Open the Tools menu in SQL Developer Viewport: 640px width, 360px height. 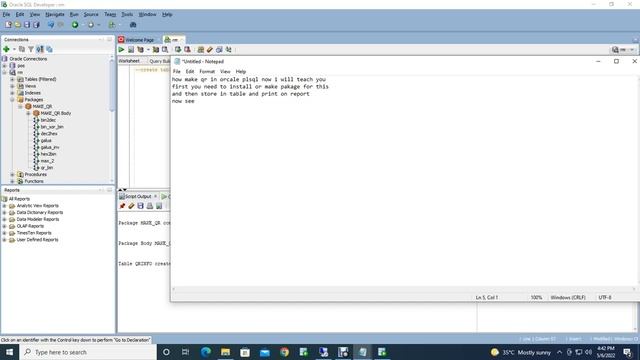point(127,14)
